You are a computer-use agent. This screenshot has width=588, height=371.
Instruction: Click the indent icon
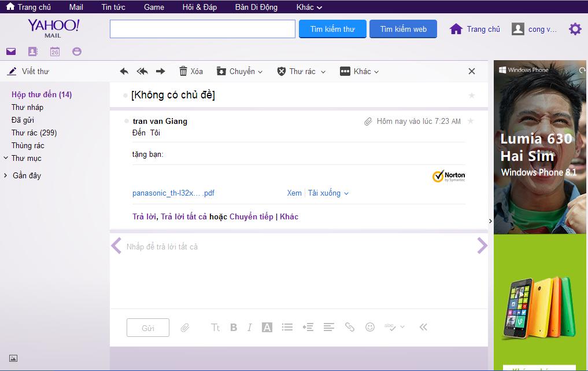308,328
